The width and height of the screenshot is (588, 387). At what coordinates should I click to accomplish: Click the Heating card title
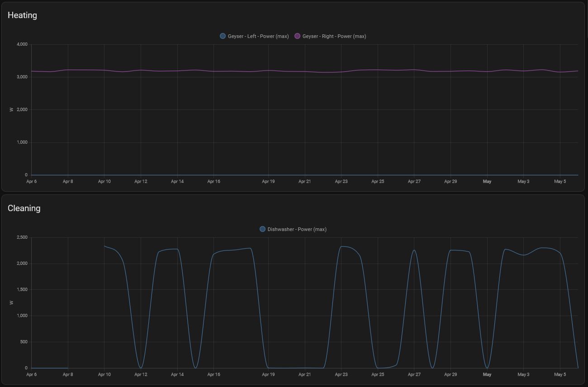(x=22, y=15)
